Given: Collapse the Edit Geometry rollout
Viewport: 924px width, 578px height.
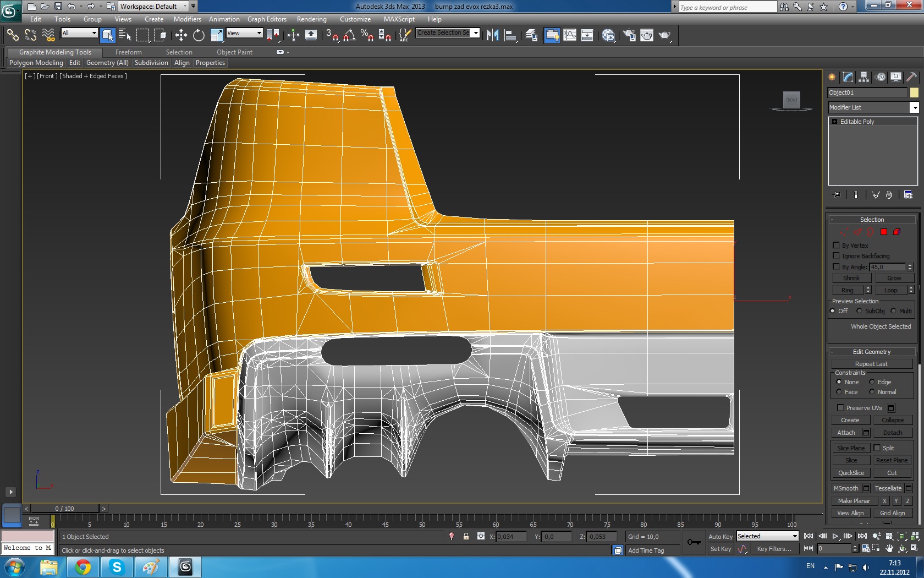Looking at the screenshot, I should click(872, 352).
